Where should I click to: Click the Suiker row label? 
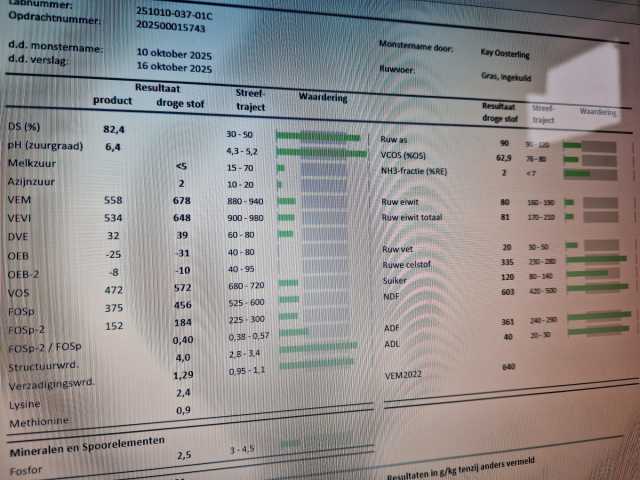tap(394, 280)
